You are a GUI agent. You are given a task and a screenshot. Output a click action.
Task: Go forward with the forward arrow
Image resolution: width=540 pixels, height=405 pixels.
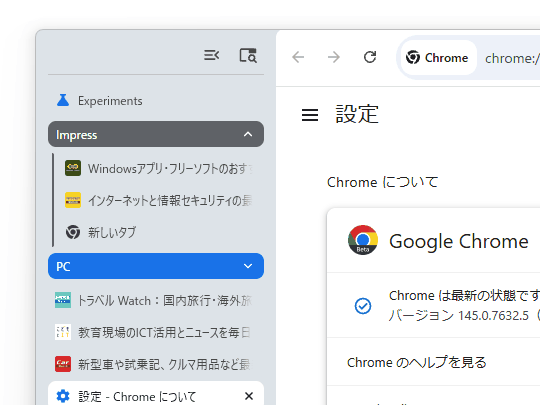(x=334, y=57)
